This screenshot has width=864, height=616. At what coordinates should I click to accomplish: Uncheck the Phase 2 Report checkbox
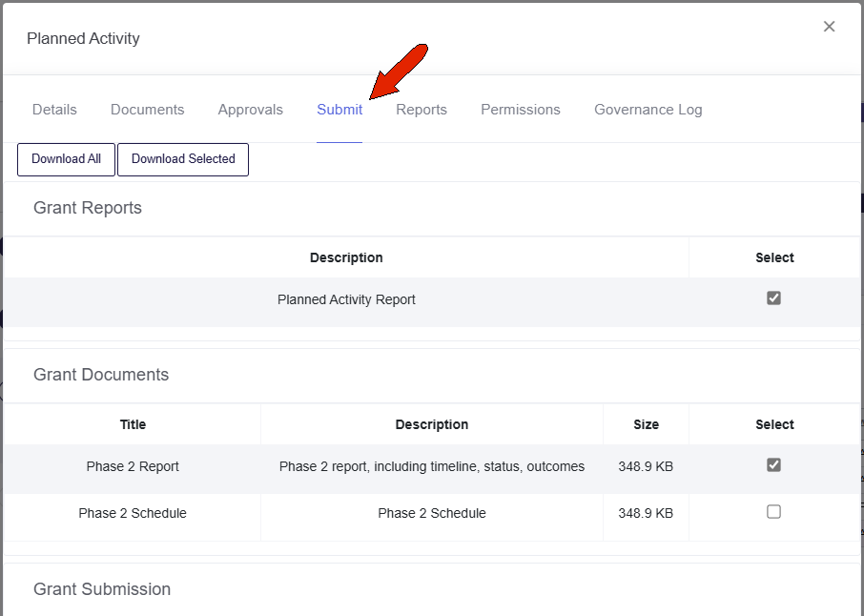[773, 465]
